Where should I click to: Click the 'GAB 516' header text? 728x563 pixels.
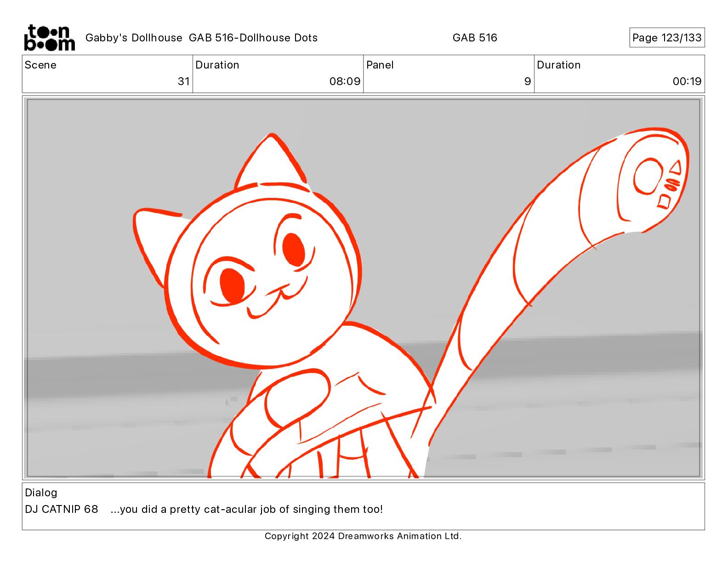[x=475, y=38]
